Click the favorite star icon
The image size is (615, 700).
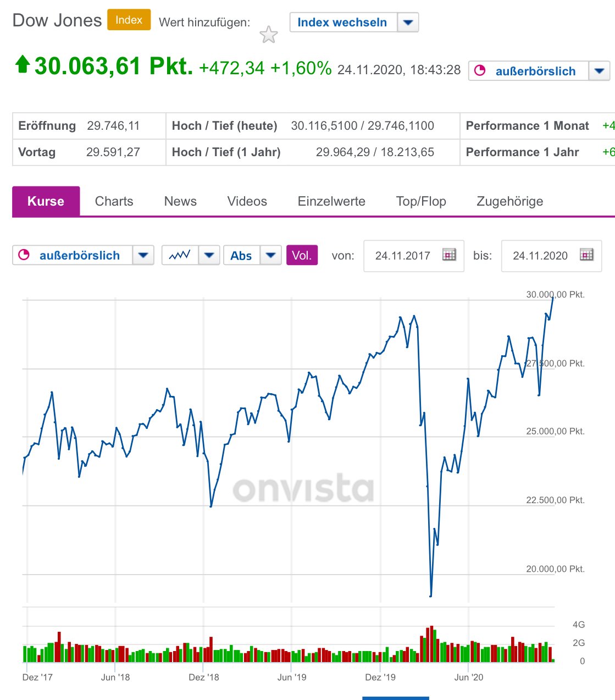point(269,35)
